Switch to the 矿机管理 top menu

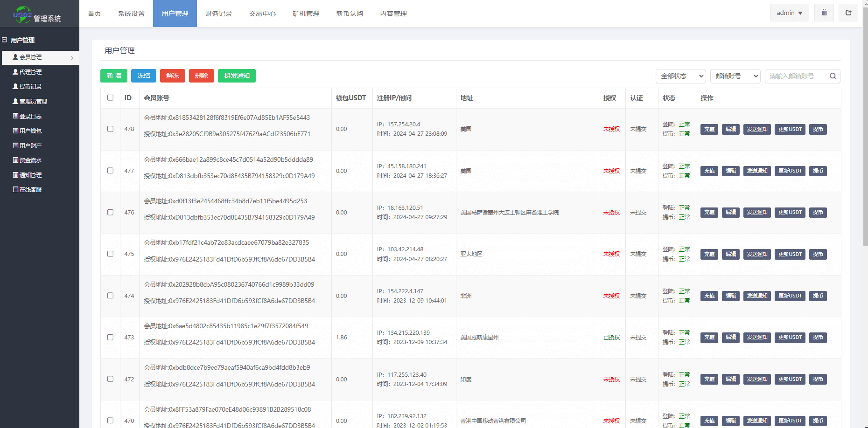(306, 14)
